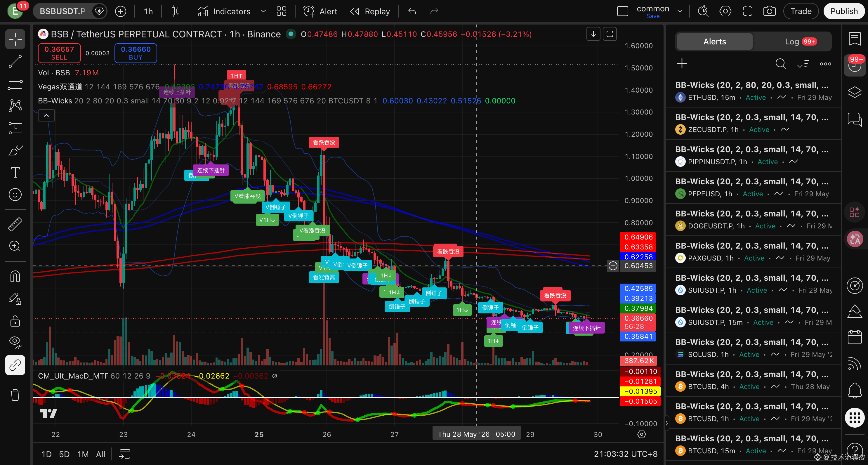Image resolution: width=868 pixels, height=465 pixels.
Task: Open the object tree layers panel
Action: (x=855, y=92)
